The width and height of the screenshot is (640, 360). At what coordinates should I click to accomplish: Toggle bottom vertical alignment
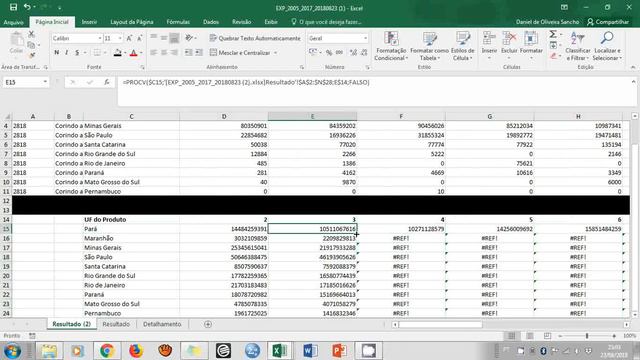pyautogui.click(x=174, y=38)
